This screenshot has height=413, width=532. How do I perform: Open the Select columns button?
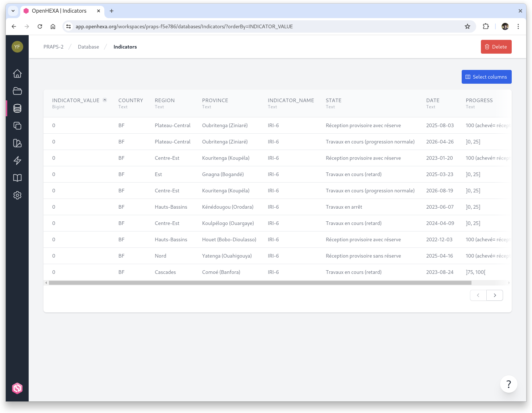point(486,77)
